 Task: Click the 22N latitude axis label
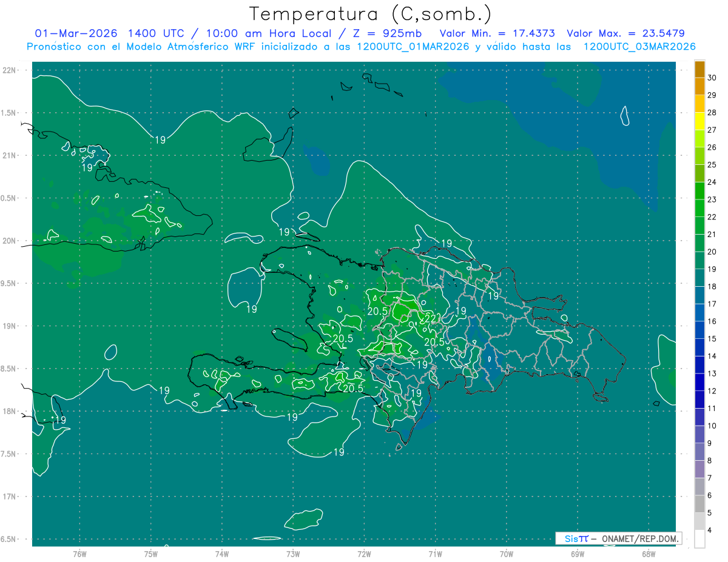click(10, 70)
